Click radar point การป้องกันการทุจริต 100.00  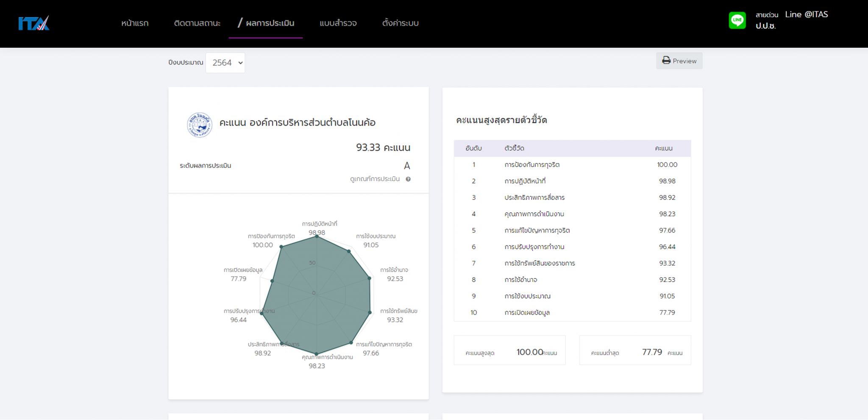281,247
